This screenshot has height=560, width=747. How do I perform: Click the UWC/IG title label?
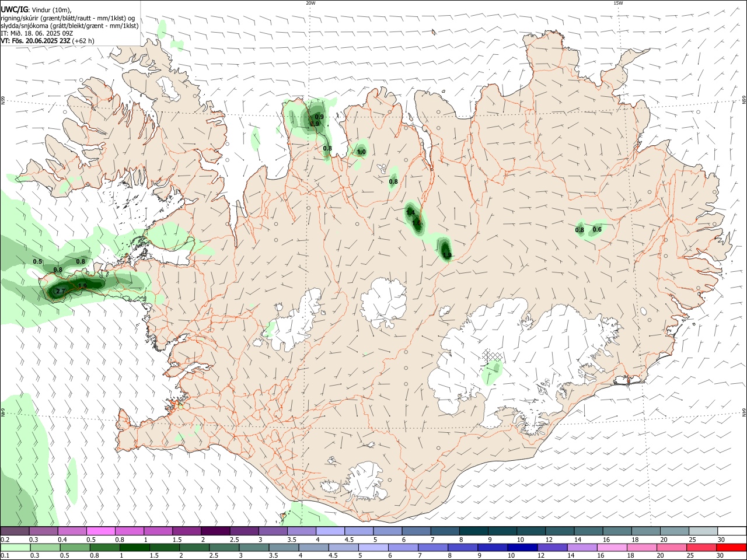click(15, 9)
